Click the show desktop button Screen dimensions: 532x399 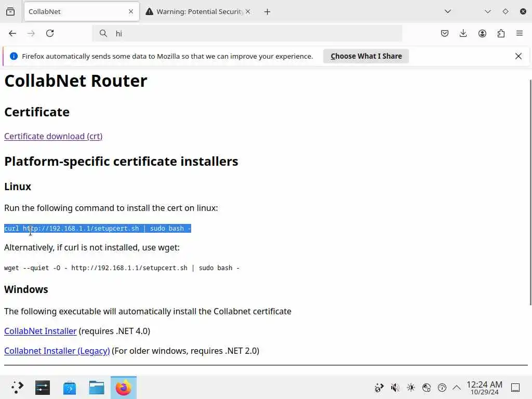pyautogui.click(x=515, y=388)
